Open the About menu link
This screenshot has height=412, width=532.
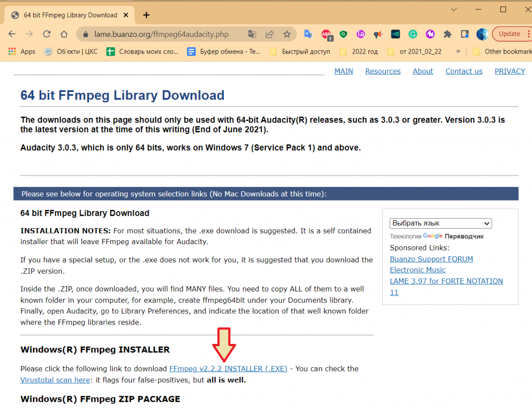point(423,71)
